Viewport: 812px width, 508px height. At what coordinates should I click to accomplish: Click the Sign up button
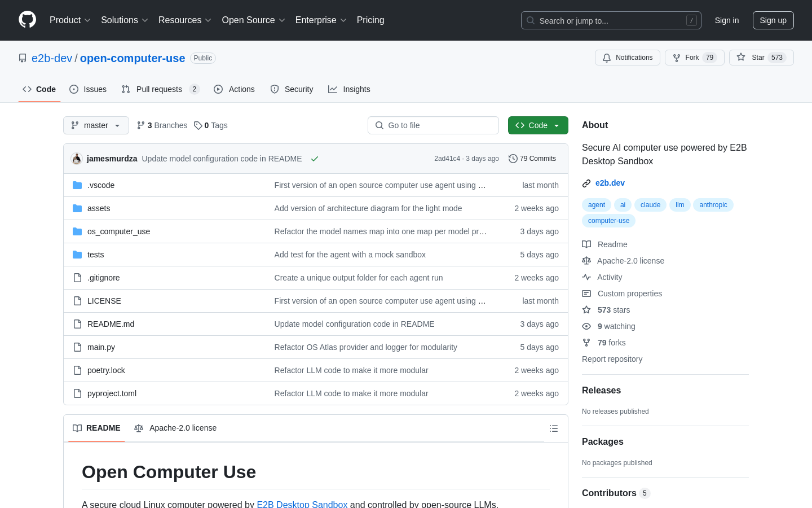773,20
